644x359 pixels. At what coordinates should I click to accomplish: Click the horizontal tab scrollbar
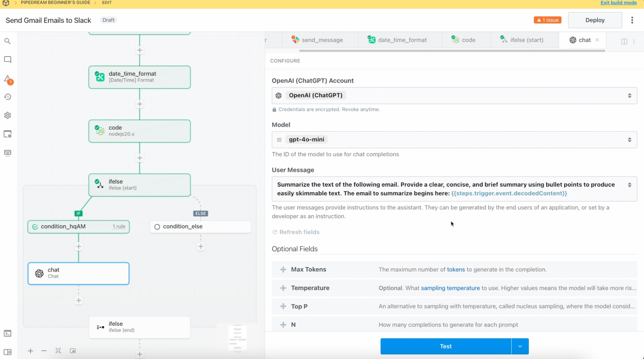452,51
